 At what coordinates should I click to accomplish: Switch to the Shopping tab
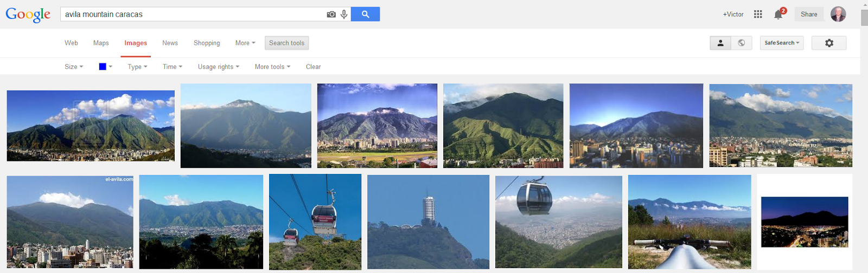207,43
